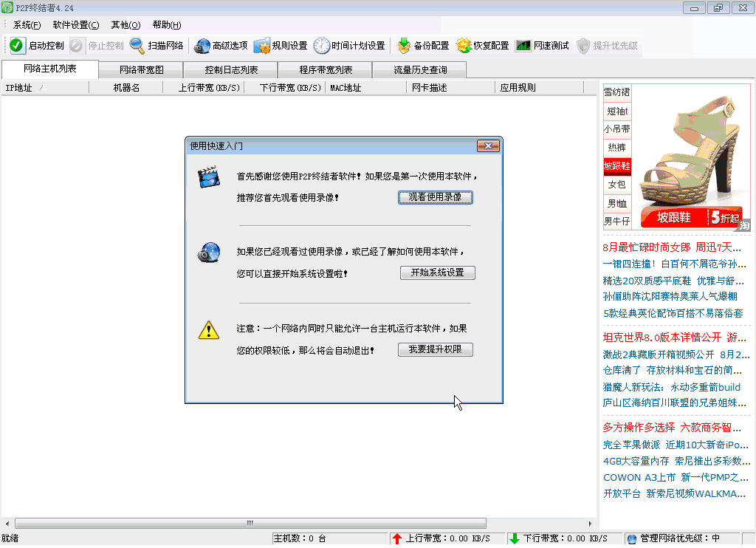The width and height of the screenshot is (756, 548).
Task: Open the 其他(O) menu
Action: click(x=125, y=24)
